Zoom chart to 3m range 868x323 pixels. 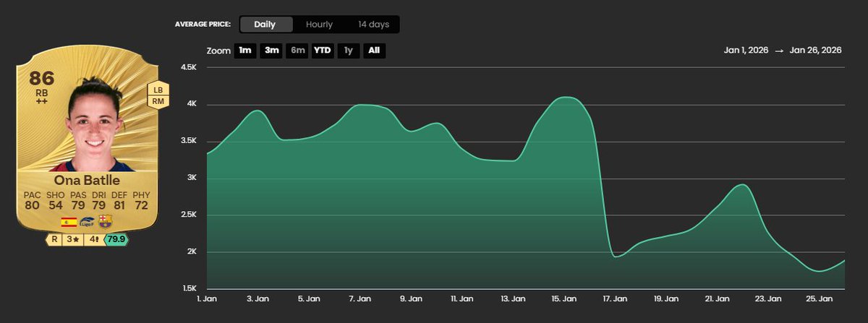[271, 51]
